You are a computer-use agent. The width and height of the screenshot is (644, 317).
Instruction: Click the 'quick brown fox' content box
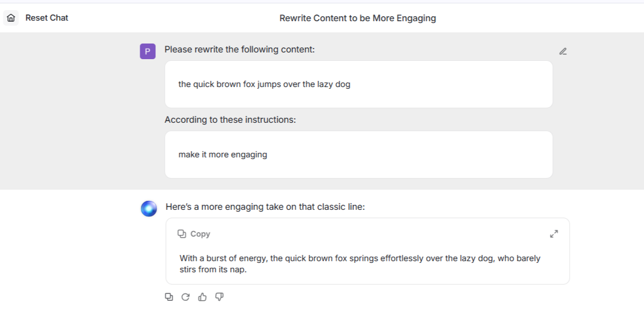tap(358, 85)
